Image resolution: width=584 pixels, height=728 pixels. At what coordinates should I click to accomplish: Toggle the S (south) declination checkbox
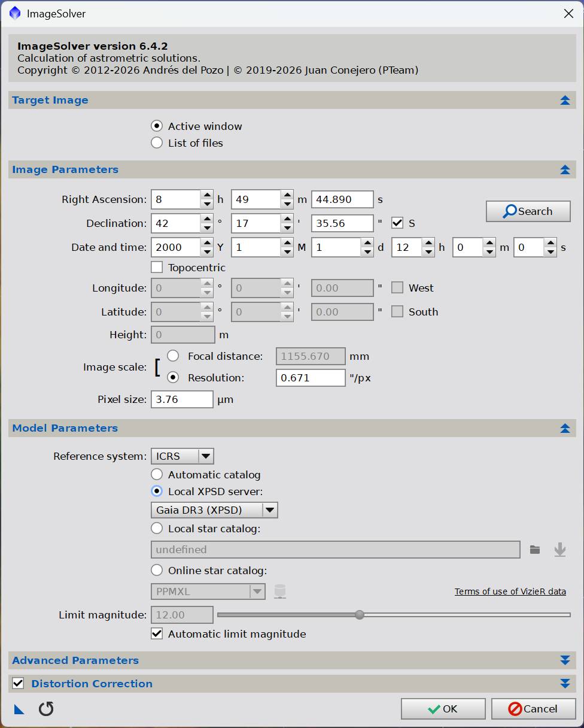397,223
